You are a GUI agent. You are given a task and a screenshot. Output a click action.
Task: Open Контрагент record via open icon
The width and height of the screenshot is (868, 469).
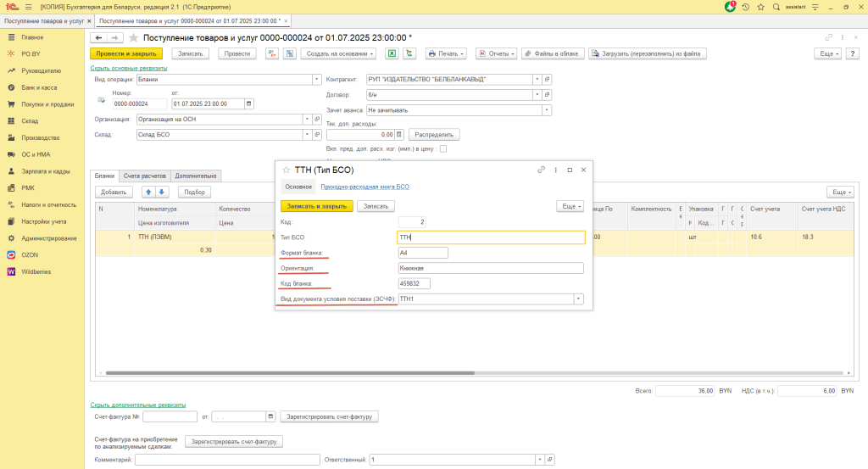tap(547, 79)
